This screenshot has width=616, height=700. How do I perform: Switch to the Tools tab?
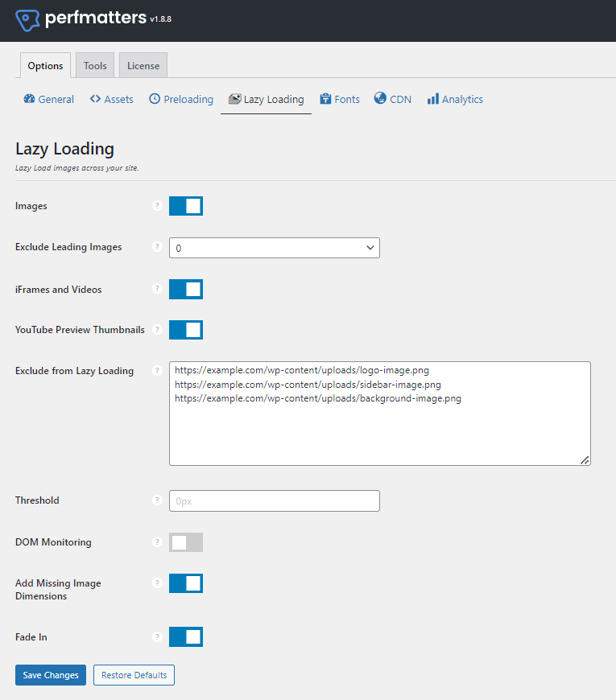(95, 66)
